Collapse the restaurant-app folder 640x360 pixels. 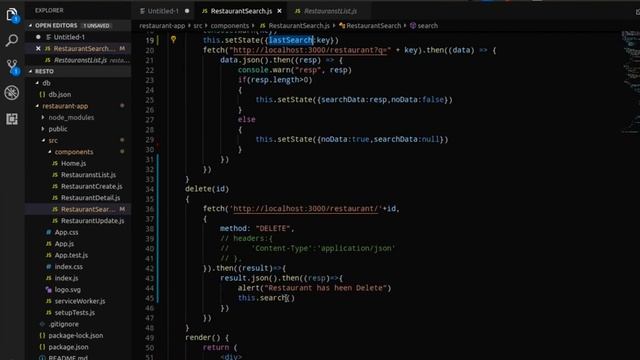point(37,106)
